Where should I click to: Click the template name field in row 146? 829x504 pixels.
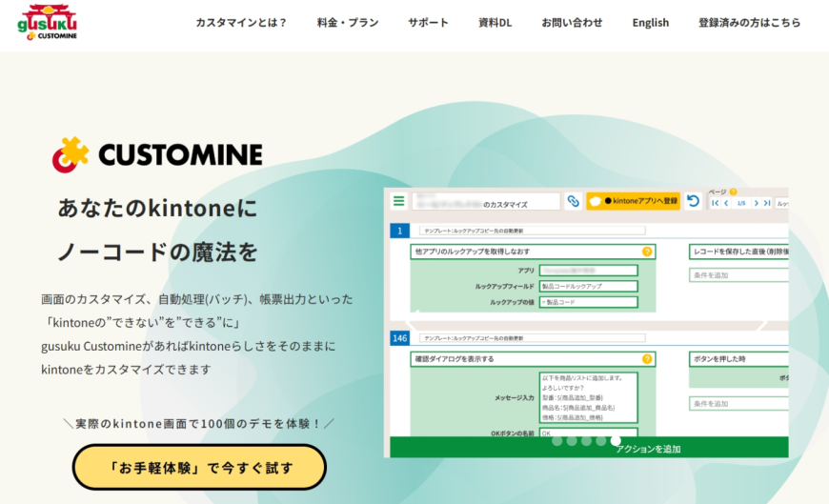tap(533, 338)
